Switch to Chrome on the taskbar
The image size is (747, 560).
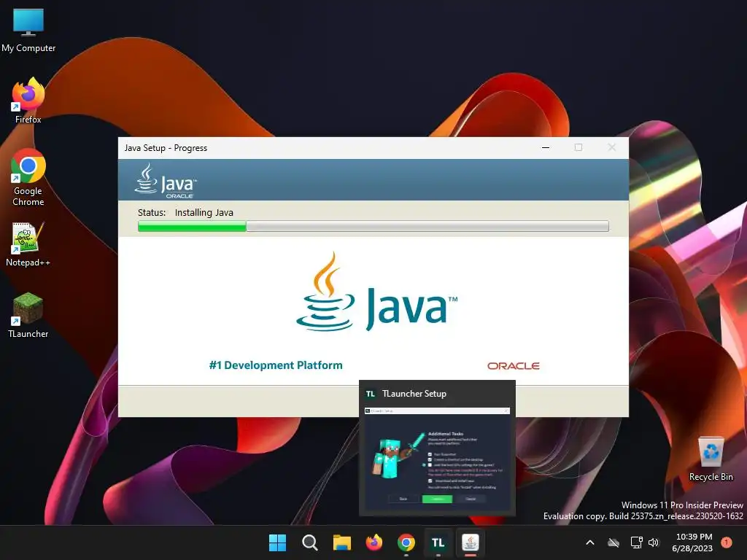(x=406, y=542)
